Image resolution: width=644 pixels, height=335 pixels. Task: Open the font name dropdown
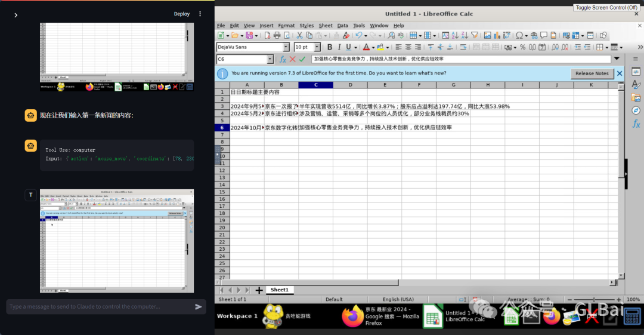[x=286, y=47]
